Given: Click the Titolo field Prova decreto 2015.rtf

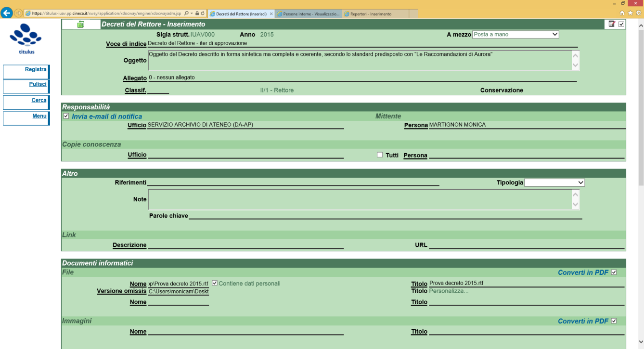Looking at the screenshot, I should pyautogui.click(x=527, y=284).
